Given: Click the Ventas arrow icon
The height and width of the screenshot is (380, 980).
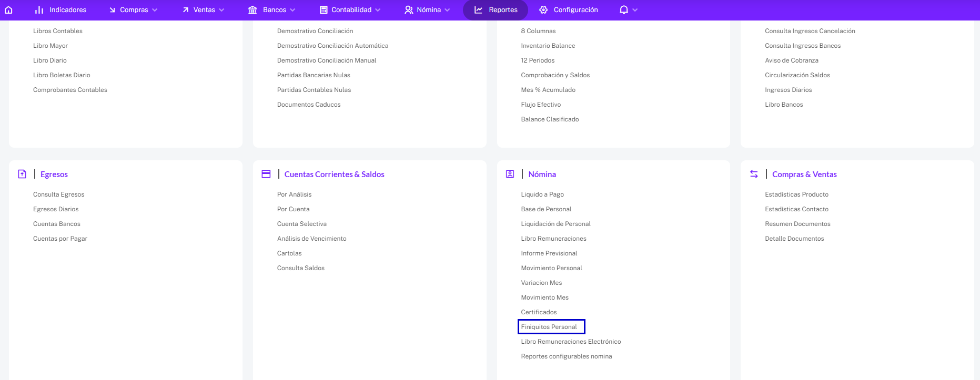Looking at the screenshot, I should pos(186,10).
